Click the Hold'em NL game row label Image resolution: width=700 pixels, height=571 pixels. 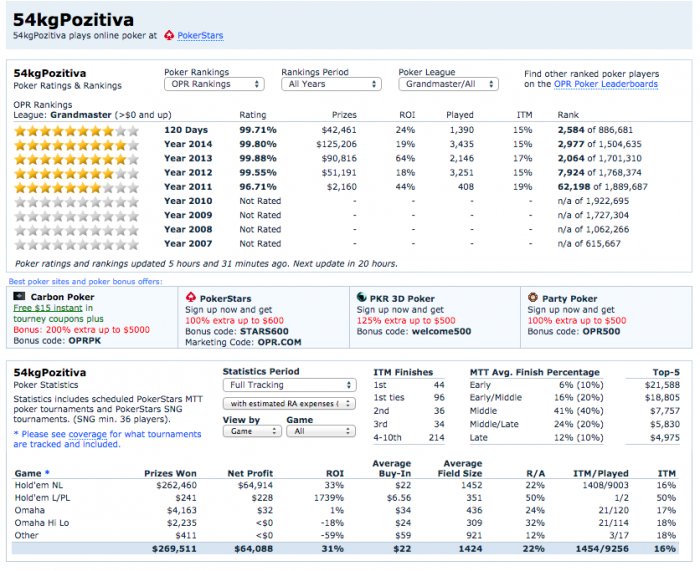click(39, 485)
